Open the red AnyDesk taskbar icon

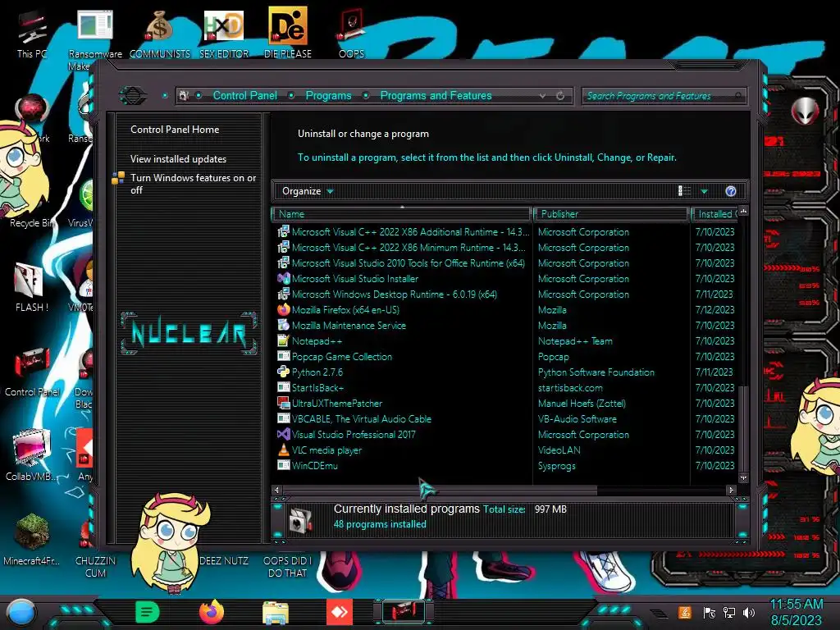click(339, 612)
